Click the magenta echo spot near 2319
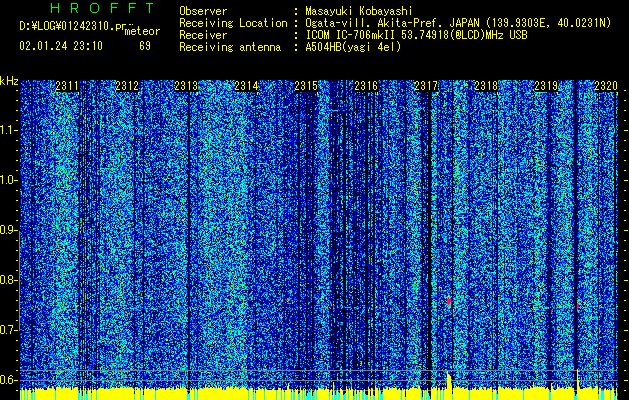This screenshot has width=629, height=400. coord(578,307)
